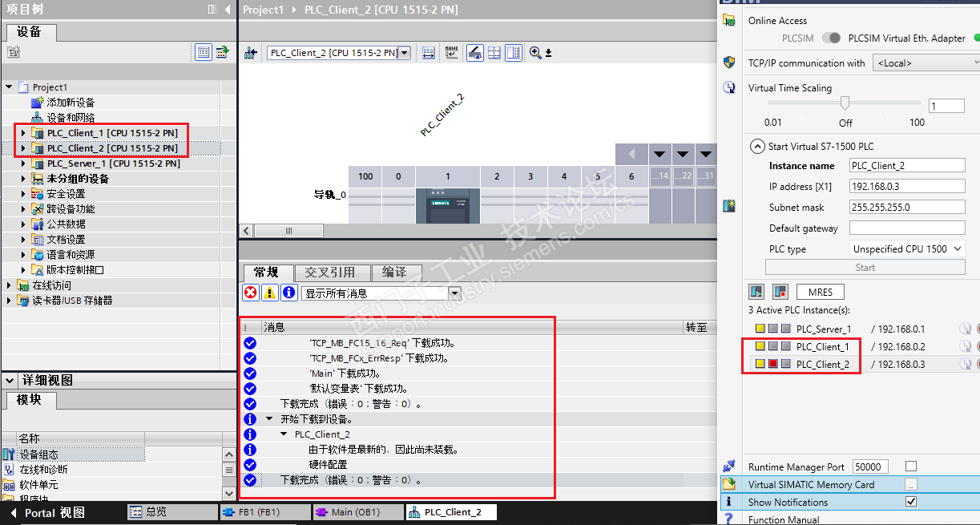Image resolution: width=980 pixels, height=525 pixels.
Task: Select the PLC_Server_1 instance row in PLCSIM
Action: [864, 329]
